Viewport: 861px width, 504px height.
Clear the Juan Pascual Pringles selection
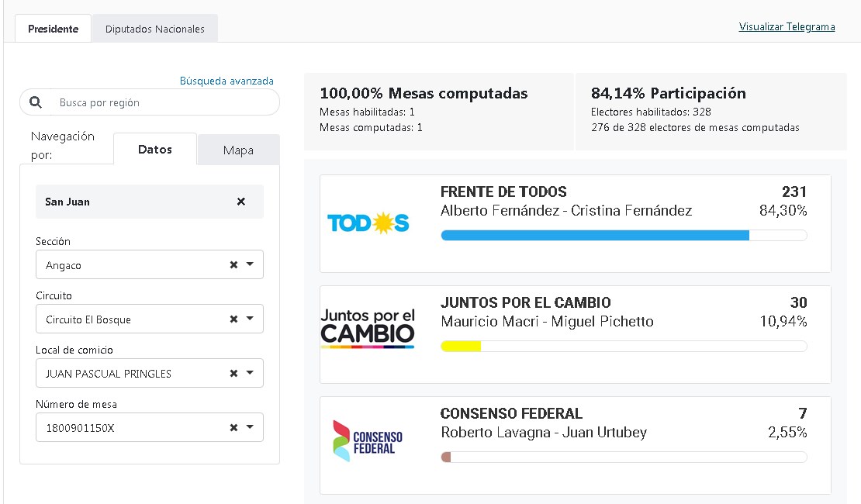coord(233,374)
